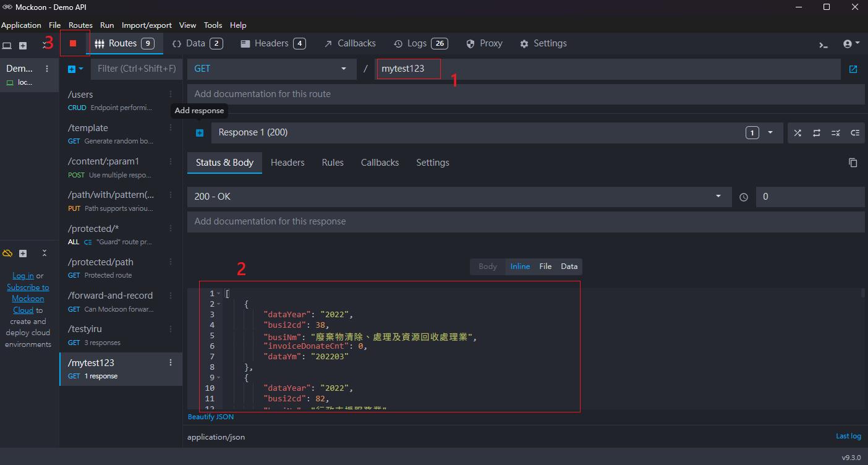
Task: Click the routes filter field
Action: coord(136,69)
